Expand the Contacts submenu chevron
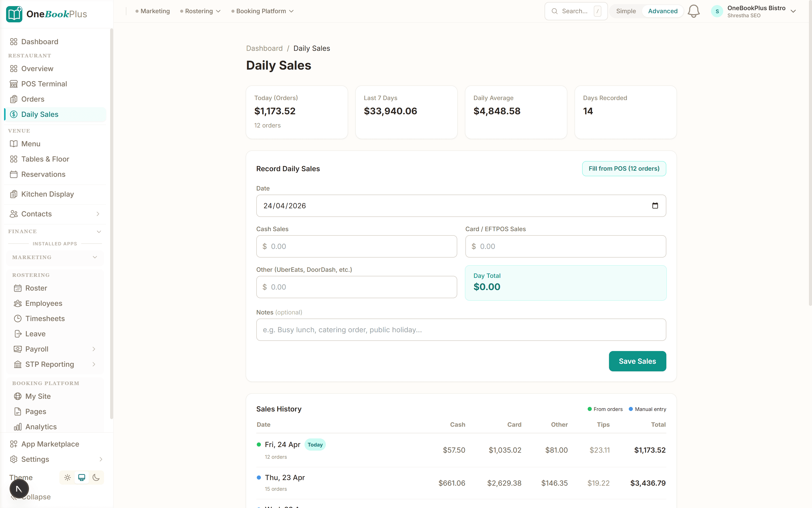This screenshot has width=812, height=508. [98, 214]
